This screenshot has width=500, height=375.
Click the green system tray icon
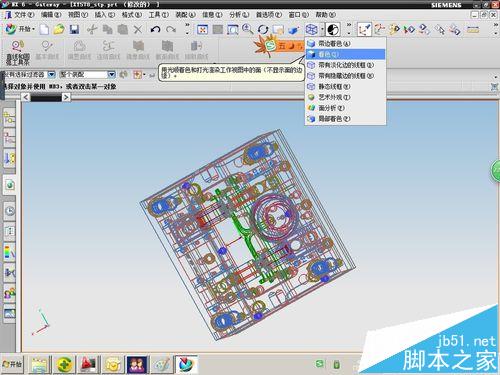pos(320,363)
